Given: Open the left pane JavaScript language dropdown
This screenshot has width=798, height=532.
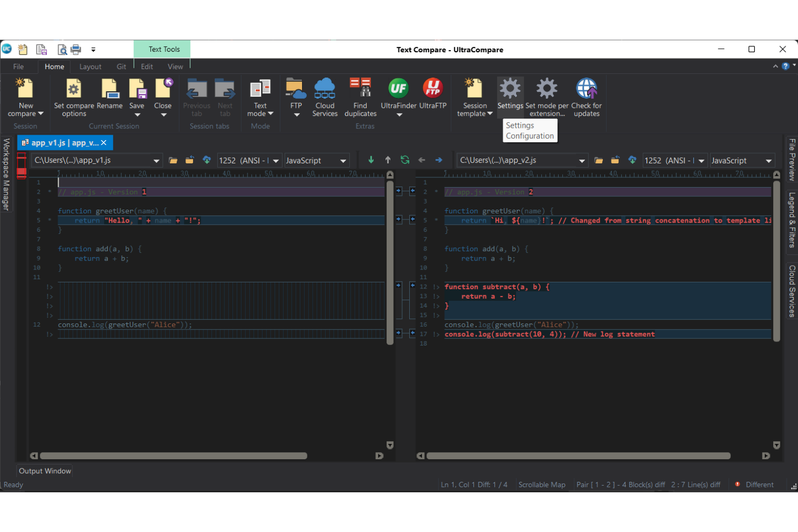Looking at the screenshot, I should point(343,161).
